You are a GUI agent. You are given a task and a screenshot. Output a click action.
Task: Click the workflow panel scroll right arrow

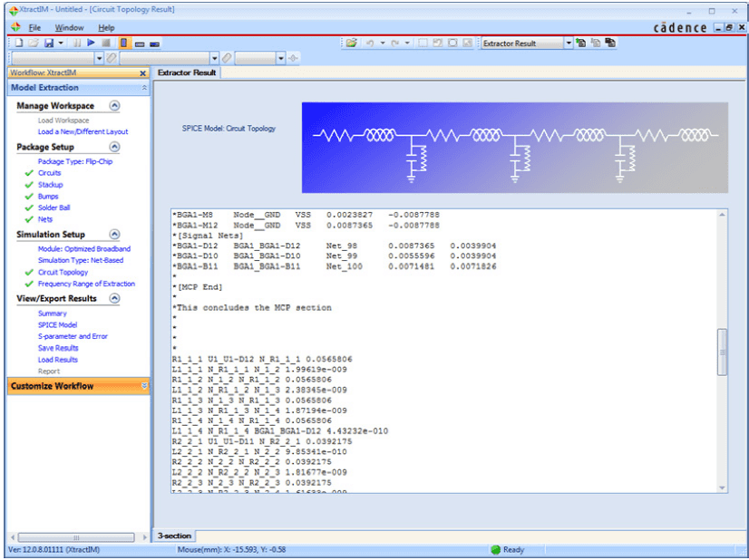tap(145, 537)
